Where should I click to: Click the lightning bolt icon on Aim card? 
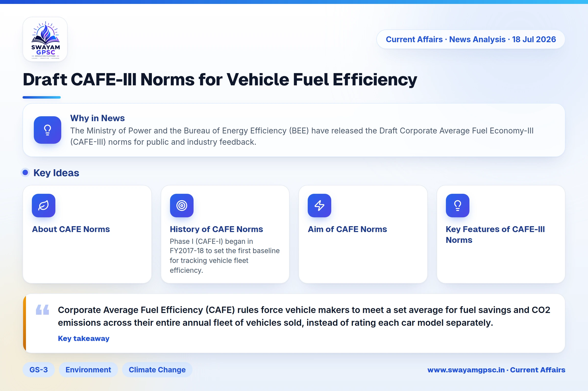click(x=319, y=206)
